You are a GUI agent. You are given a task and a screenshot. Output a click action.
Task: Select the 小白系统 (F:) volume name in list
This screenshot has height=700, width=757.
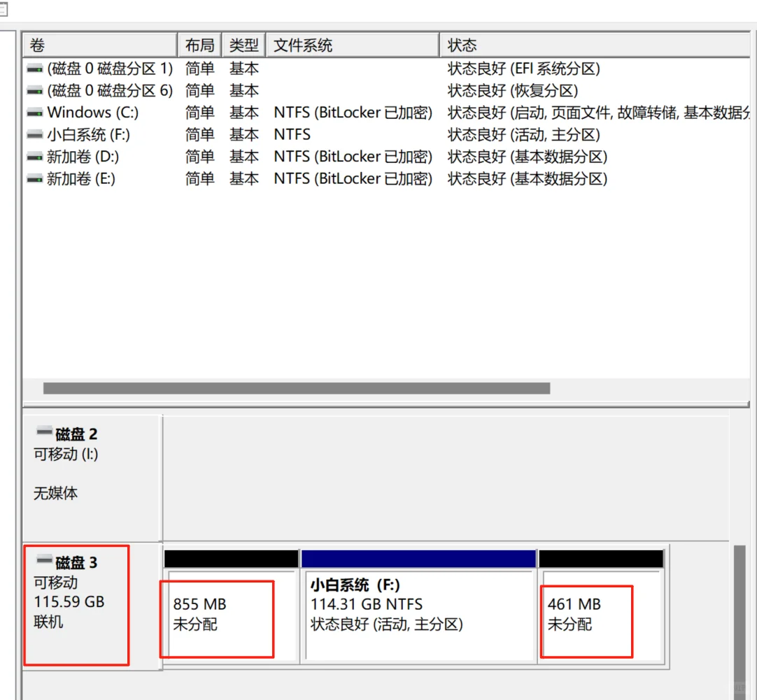88,134
